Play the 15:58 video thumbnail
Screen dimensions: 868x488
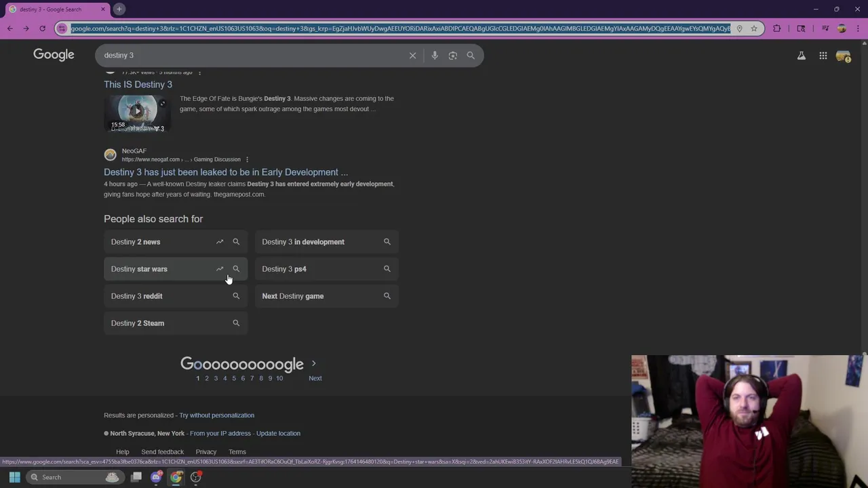pos(138,113)
